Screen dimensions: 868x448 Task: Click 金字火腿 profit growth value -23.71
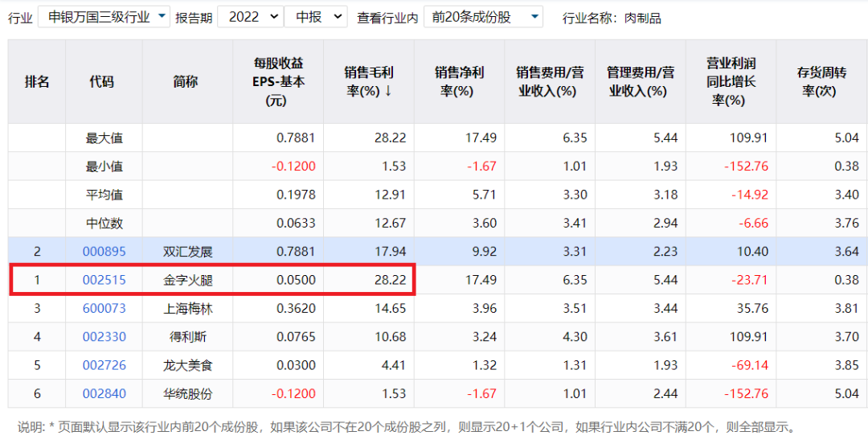click(749, 280)
